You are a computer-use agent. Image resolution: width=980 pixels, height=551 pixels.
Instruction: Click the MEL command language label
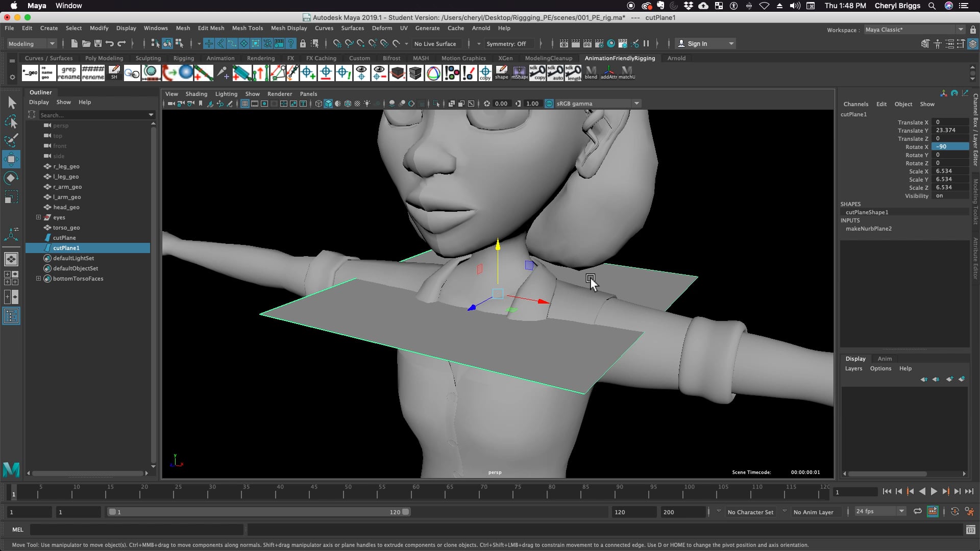[18, 530]
